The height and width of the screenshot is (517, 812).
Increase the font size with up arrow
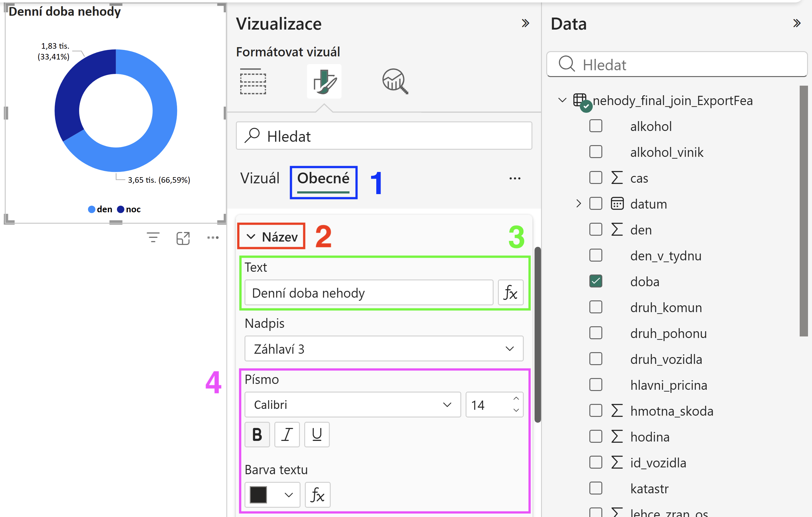click(516, 399)
